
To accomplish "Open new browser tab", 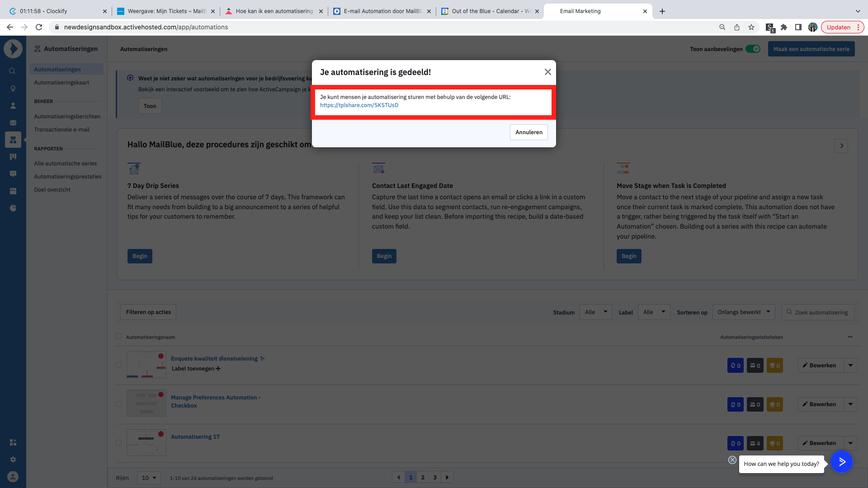I will tap(662, 11).
